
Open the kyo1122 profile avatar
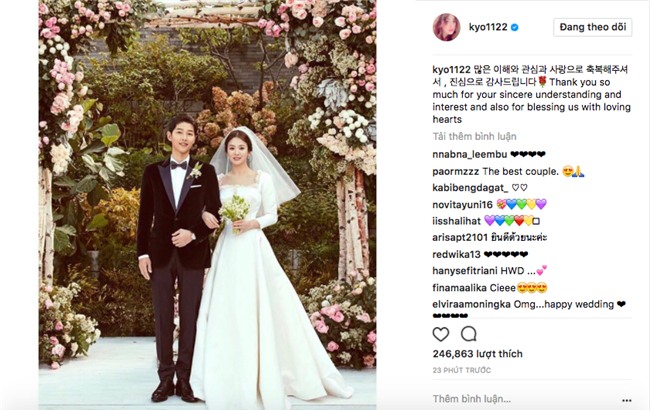(446, 27)
